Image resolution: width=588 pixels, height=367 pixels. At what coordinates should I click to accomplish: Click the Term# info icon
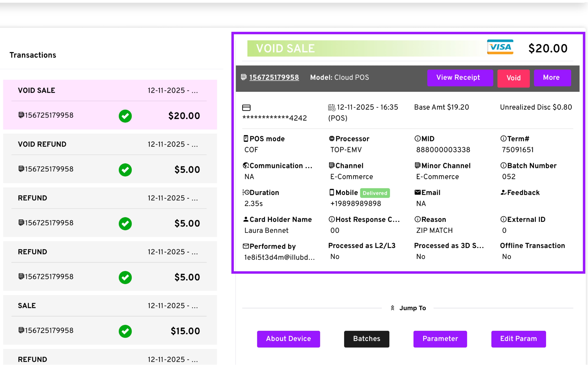point(503,139)
